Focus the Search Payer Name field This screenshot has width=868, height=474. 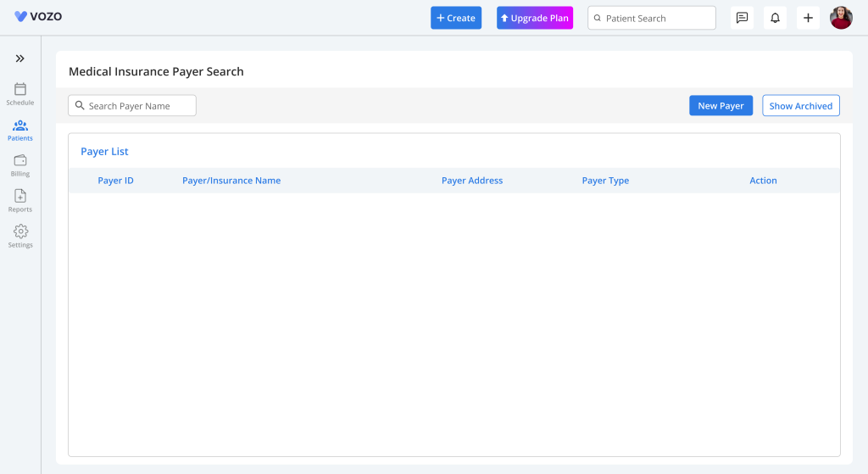point(132,106)
